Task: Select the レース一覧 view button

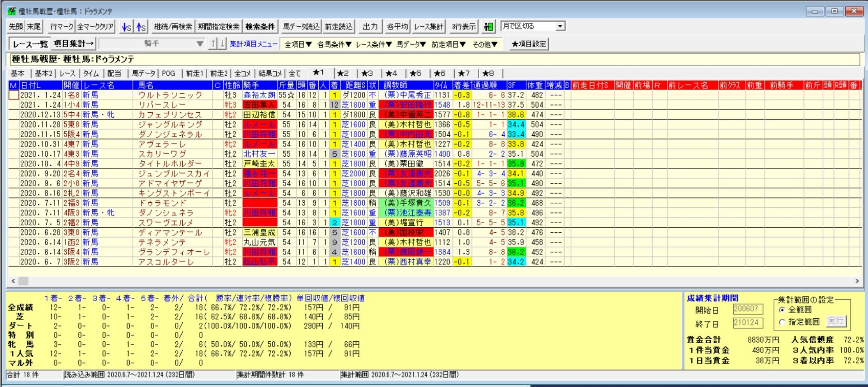Action: click(30, 44)
